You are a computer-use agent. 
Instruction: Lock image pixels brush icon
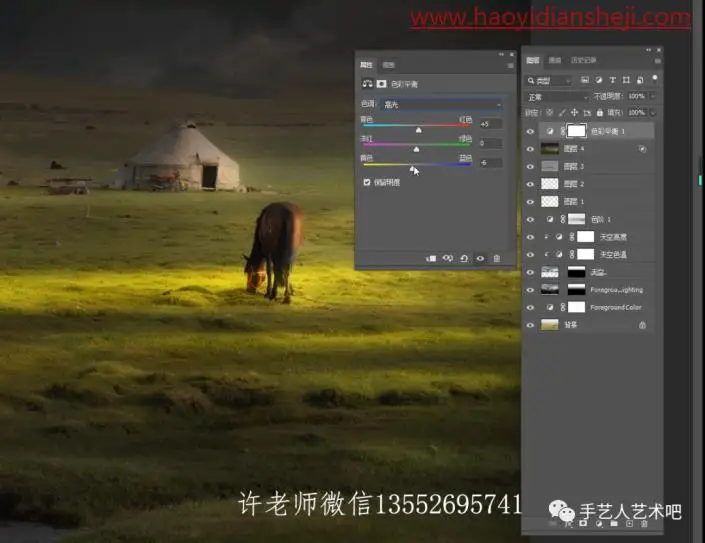click(562, 112)
